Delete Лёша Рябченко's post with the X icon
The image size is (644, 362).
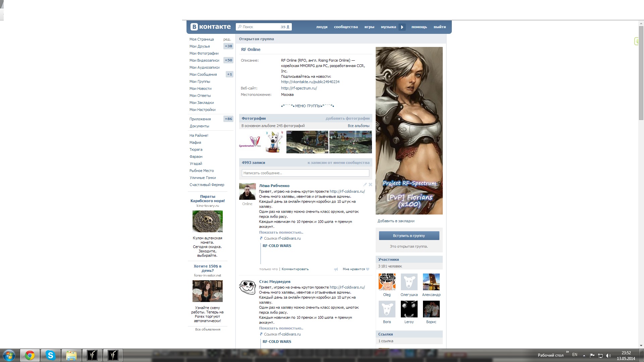pos(370,185)
